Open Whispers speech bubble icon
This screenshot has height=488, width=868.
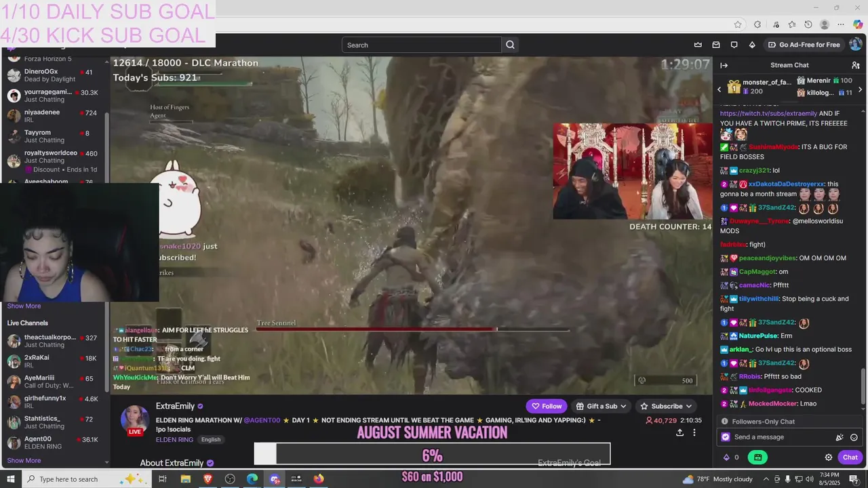click(x=734, y=45)
